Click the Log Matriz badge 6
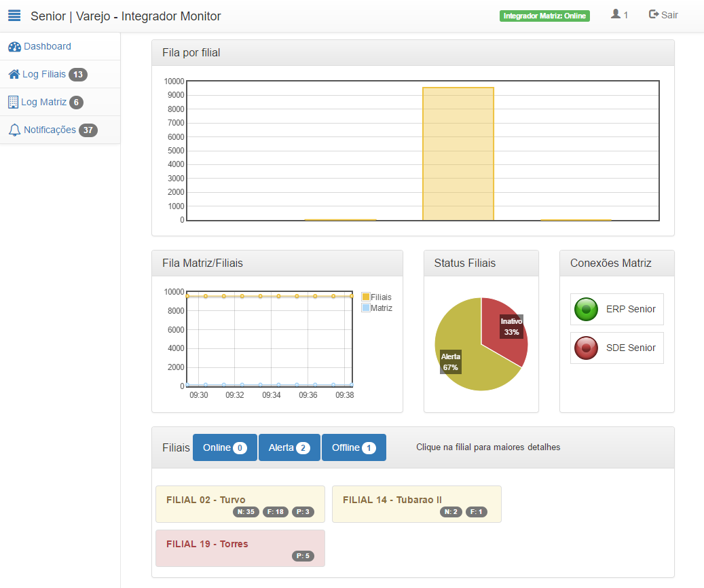This screenshot has width=704, height=588. (x=76, y=103)
